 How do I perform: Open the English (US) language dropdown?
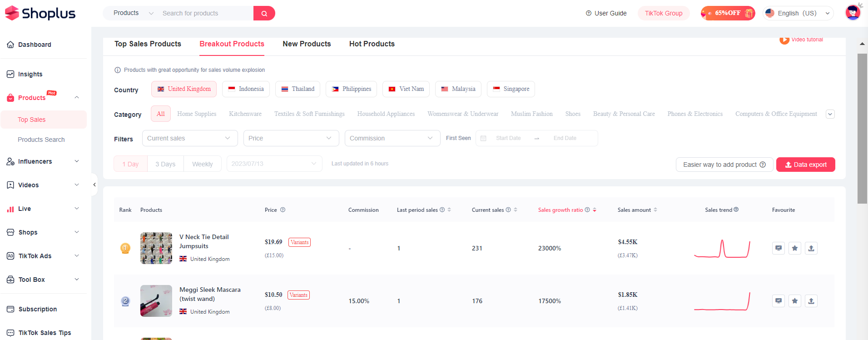point(799,13)
